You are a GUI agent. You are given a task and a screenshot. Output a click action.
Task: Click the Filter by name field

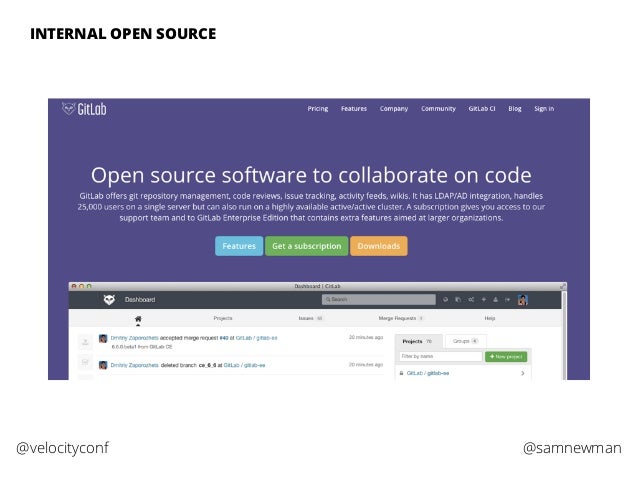point(441,357)
